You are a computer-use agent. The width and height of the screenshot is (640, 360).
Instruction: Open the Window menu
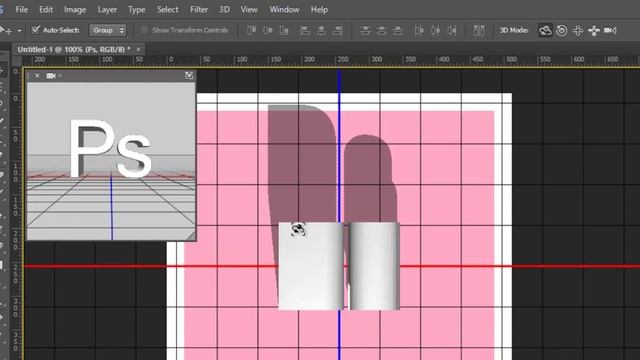(284, 9)
